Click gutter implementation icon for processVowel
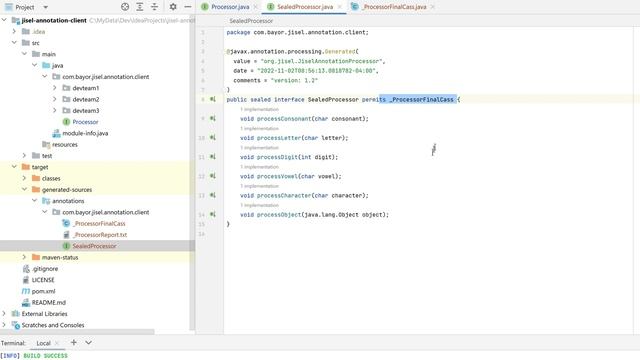Image resolution: width=640 pixels, height=360 pixels. pyautogui.click(x=213, y=176)
